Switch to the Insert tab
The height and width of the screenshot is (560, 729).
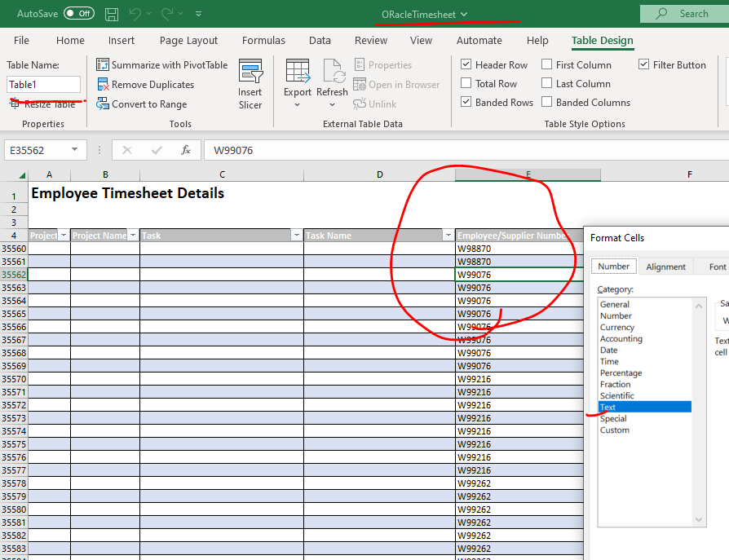(x=121, y=41)
